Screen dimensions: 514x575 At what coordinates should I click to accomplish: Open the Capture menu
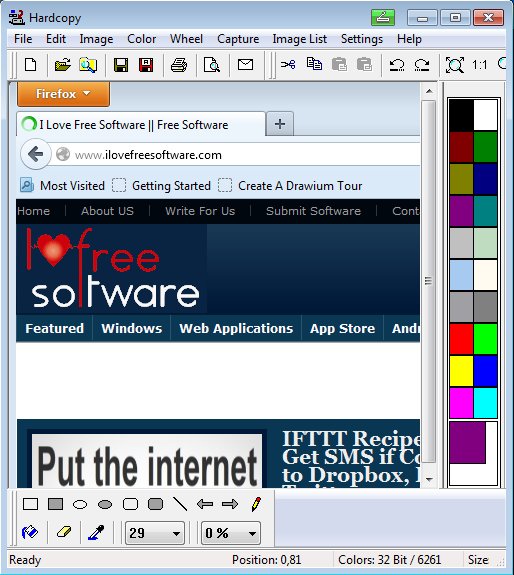coord(238,39)
